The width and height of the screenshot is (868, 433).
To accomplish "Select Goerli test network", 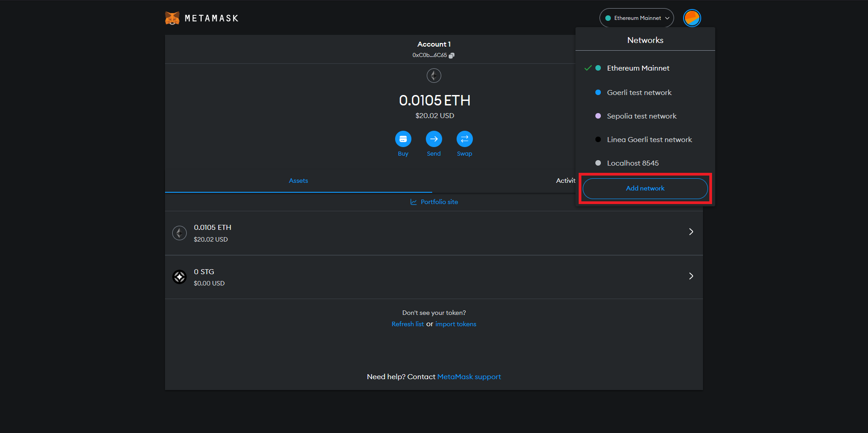I will [x=639, y=92].
